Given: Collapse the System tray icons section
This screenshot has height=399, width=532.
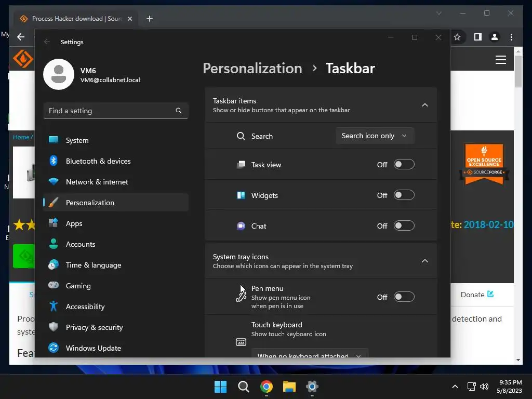Looking at the screenshot, I should point(425,261).
